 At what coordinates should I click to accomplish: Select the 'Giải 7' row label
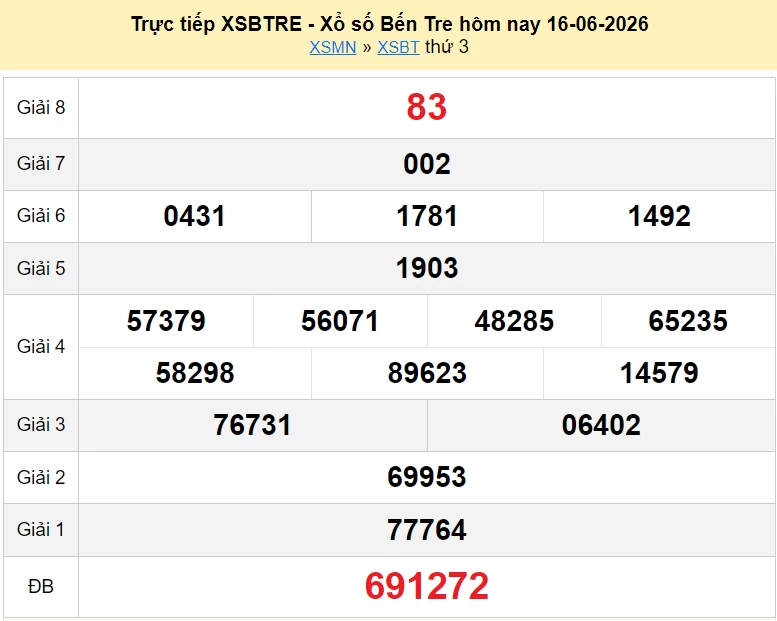click(x=41, y=164)
